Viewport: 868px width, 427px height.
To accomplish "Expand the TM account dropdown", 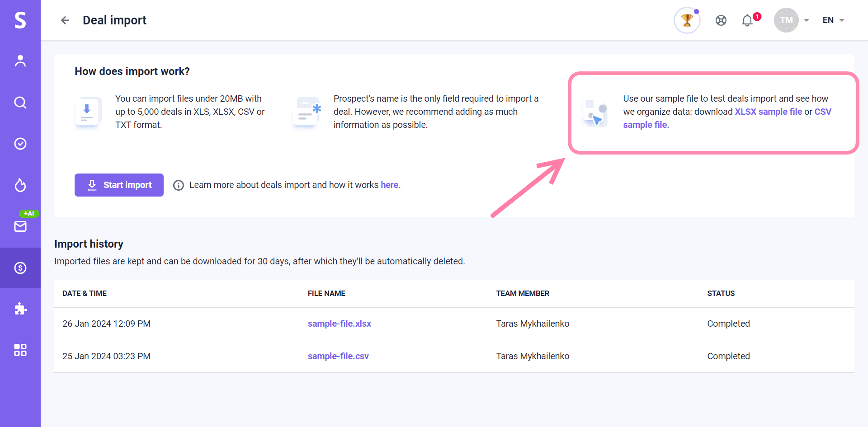I will (792, 20).
